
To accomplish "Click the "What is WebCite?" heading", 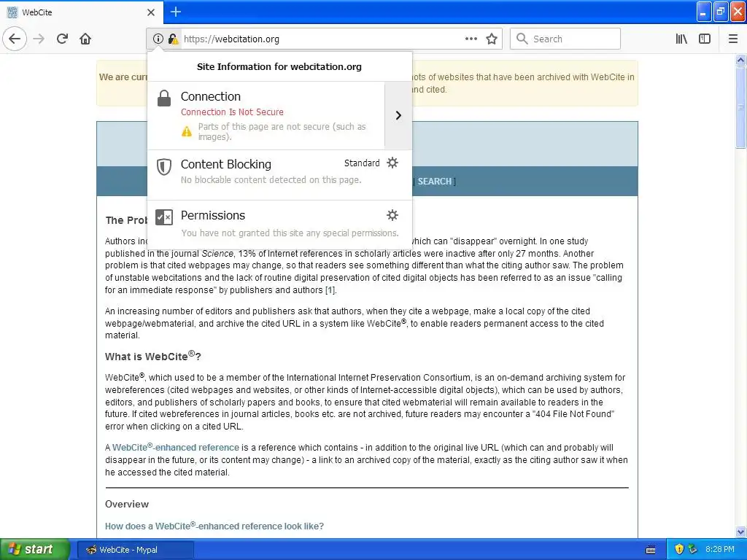I will click(x=153, y=356).
